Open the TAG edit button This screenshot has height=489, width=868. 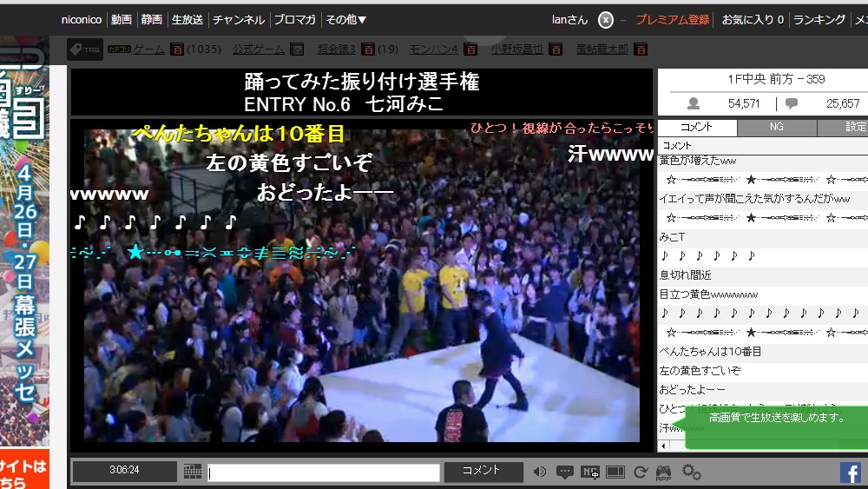pyautogui.click(x=85, y=50)
